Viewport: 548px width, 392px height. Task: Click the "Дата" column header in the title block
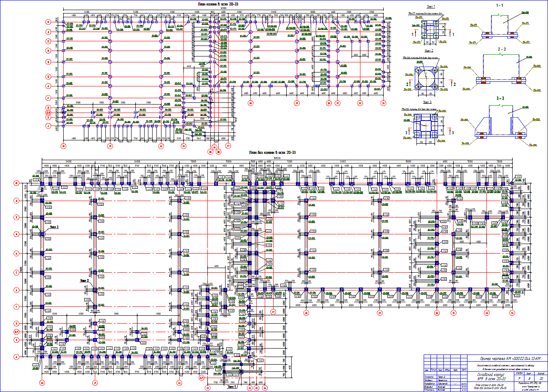coord(464,370)
